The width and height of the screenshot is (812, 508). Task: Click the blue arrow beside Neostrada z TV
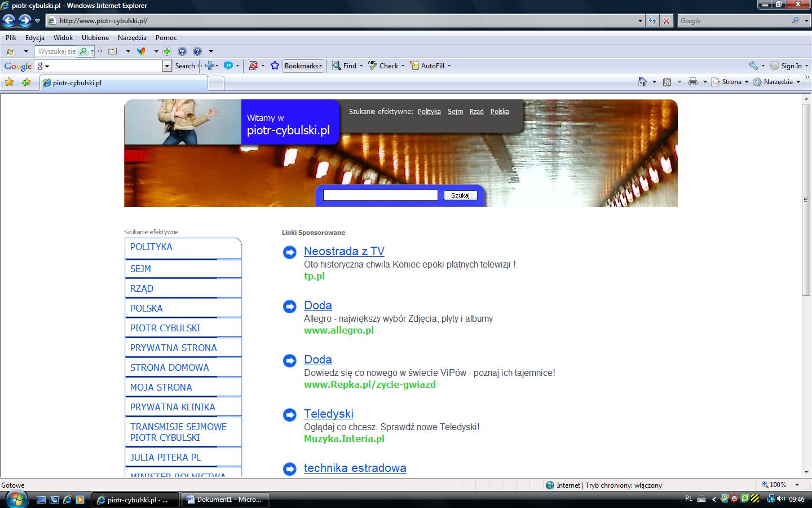(290, 252)
